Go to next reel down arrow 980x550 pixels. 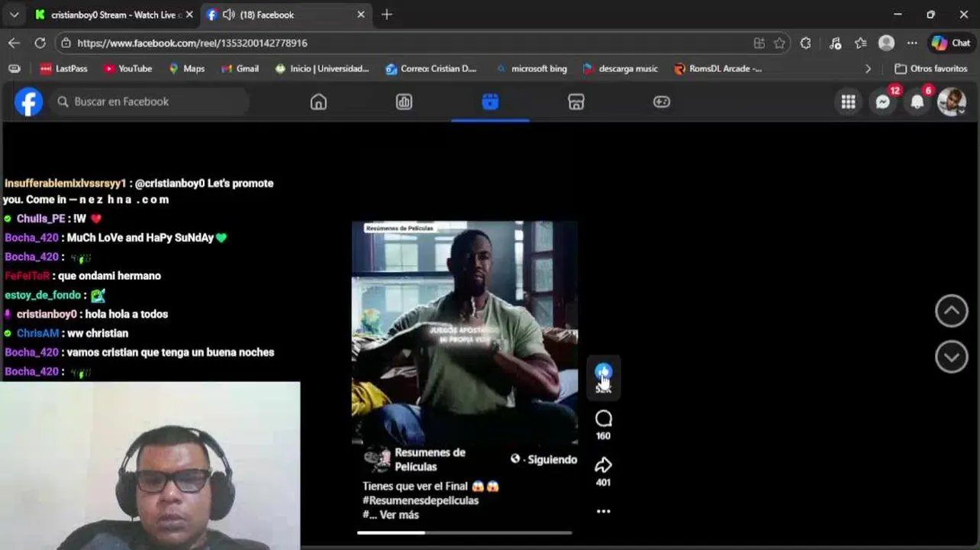[x=951, y=357]
